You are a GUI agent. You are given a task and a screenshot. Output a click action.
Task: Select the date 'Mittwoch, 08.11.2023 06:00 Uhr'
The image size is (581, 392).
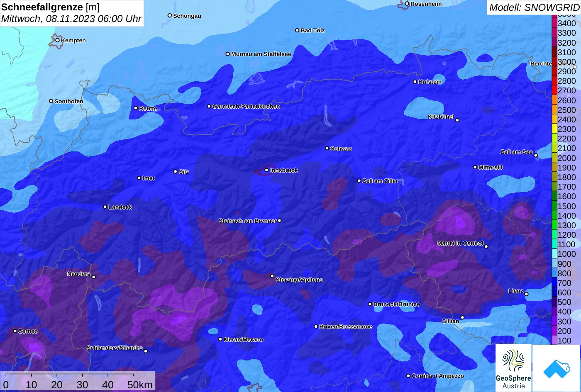click(71, 19)
